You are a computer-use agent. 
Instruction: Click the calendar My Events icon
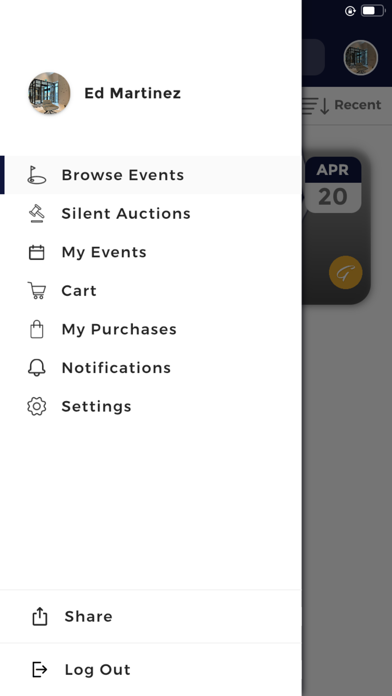pyautogui.click(x=36, y=252)
